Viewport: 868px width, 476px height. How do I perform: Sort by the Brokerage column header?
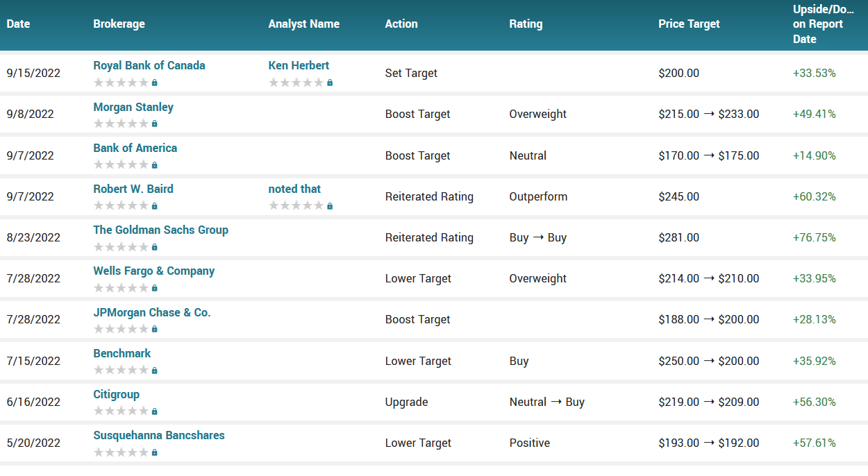point(119,24)
